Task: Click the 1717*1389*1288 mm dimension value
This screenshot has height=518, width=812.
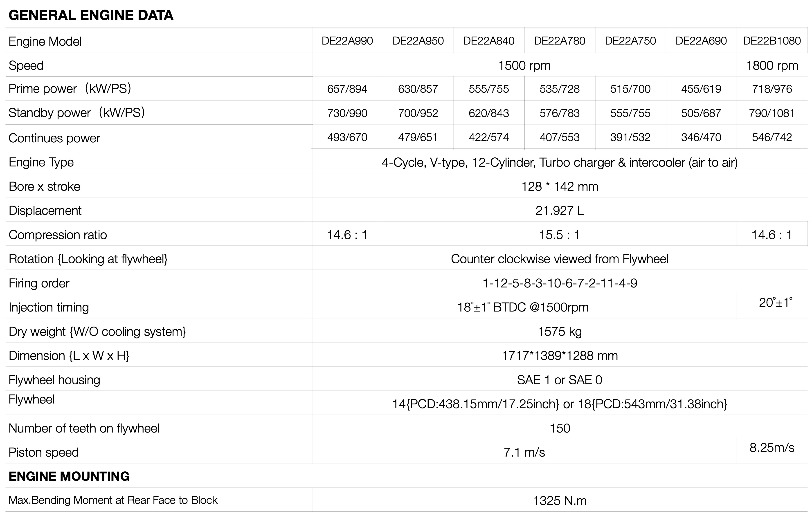Action: pyautogui.click(x=560, y=356)
